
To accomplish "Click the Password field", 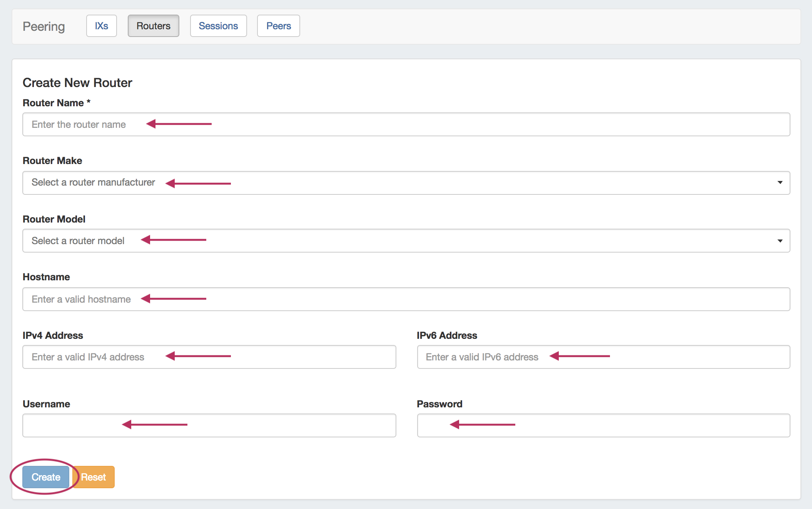I will coord(603,425).
